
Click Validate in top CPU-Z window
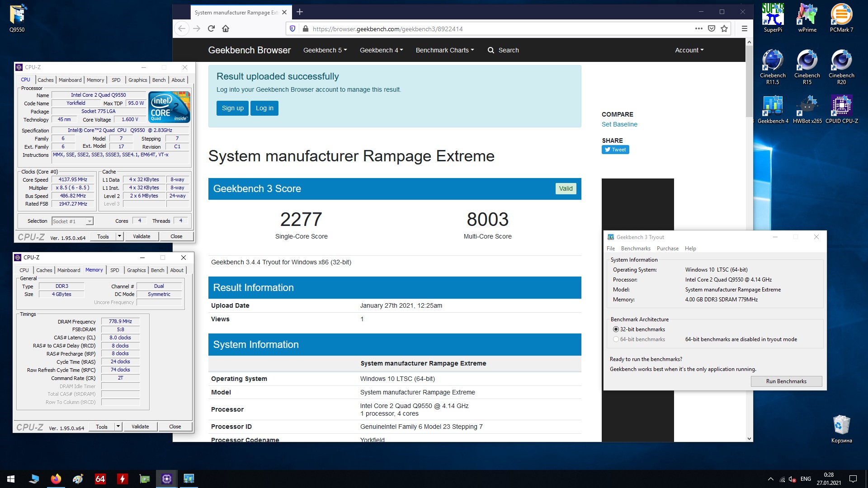pyautogui.click(x=142, y=236)
